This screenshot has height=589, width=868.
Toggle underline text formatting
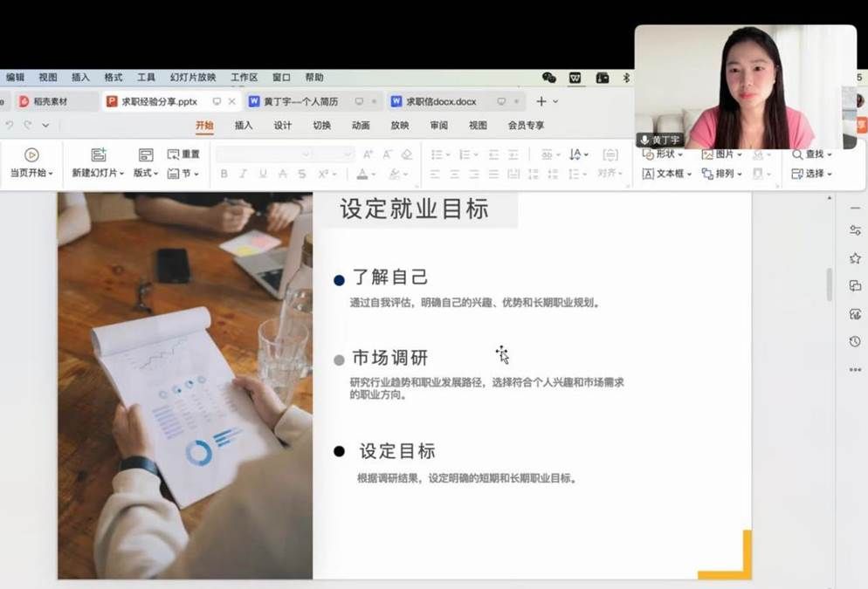263,174
